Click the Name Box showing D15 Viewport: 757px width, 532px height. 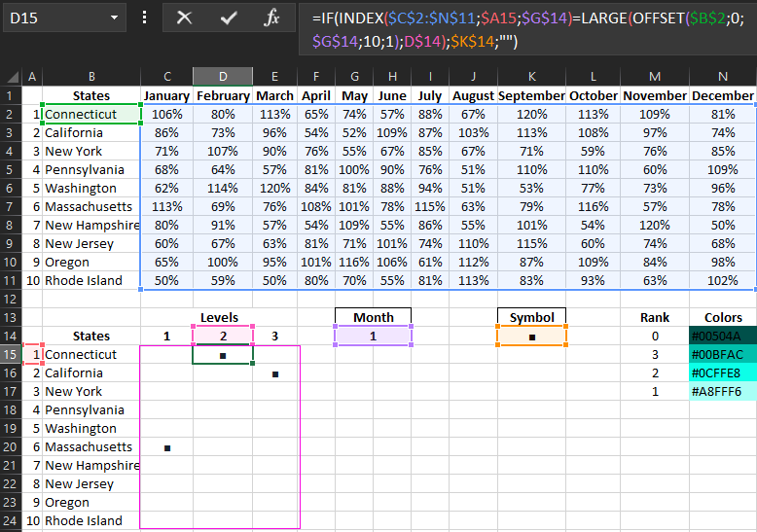point(54,18)
